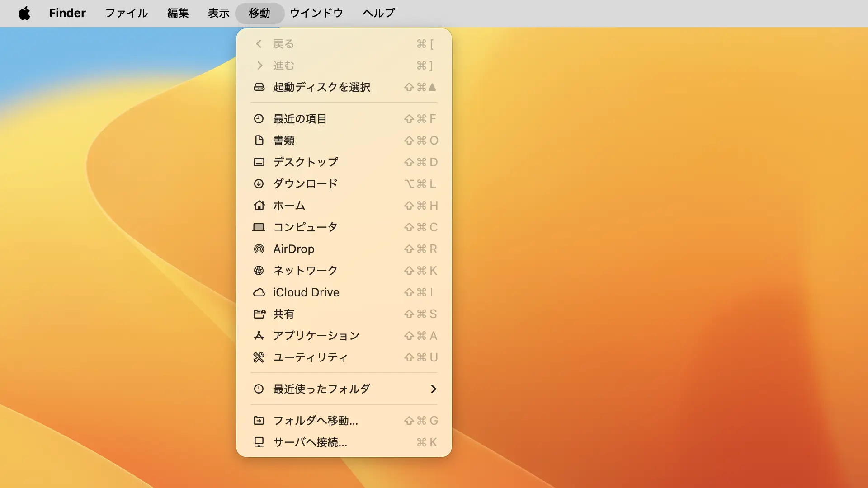The height and width of the screenshot is (488, 868).
Task: Click the shared folder (共有) icon
Action: click(x=259, y=314)
